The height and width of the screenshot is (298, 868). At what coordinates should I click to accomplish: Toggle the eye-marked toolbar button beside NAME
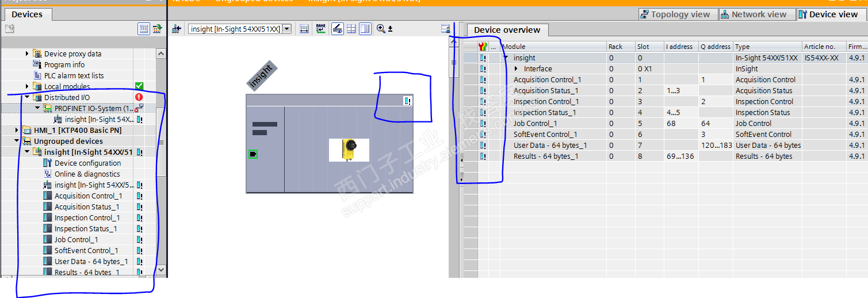pyautogui.click(x=338, y=29)
